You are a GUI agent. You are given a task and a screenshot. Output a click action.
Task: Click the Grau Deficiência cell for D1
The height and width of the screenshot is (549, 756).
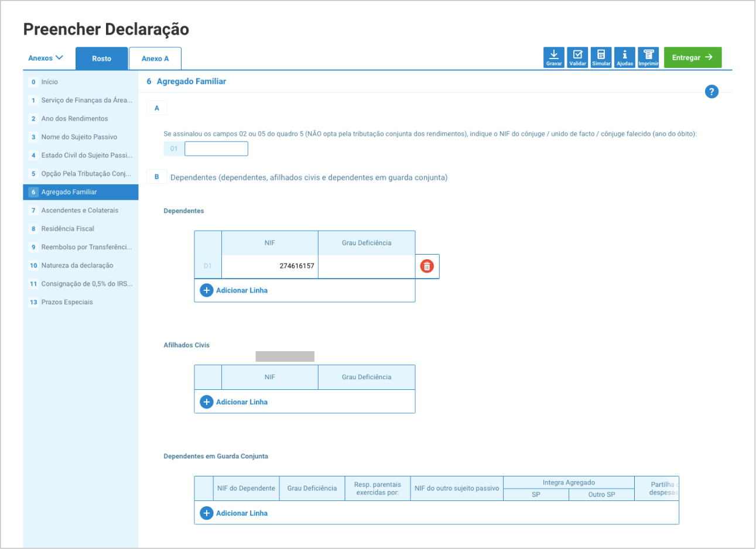pyautogui.click(x=367, y=266)
